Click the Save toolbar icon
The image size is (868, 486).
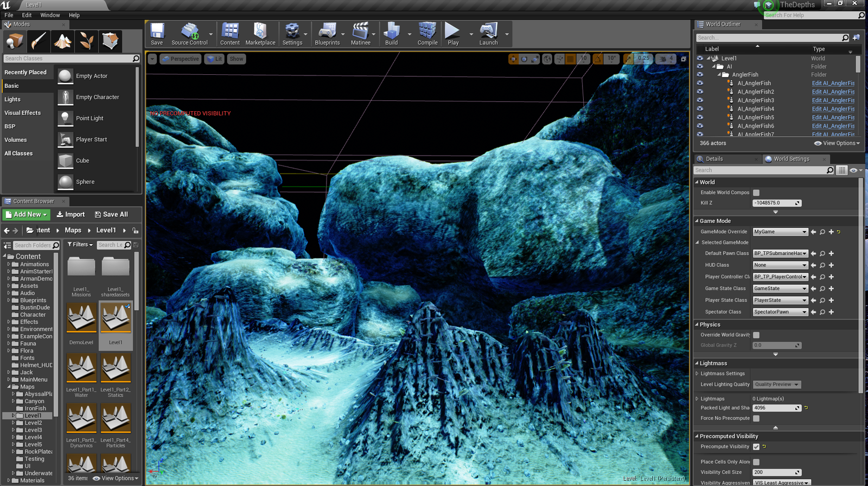[x=157, y=34]
